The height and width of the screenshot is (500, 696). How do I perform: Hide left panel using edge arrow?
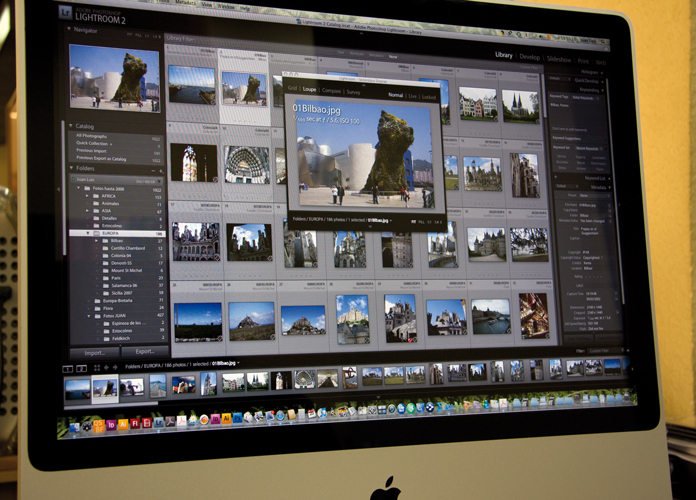59,189
